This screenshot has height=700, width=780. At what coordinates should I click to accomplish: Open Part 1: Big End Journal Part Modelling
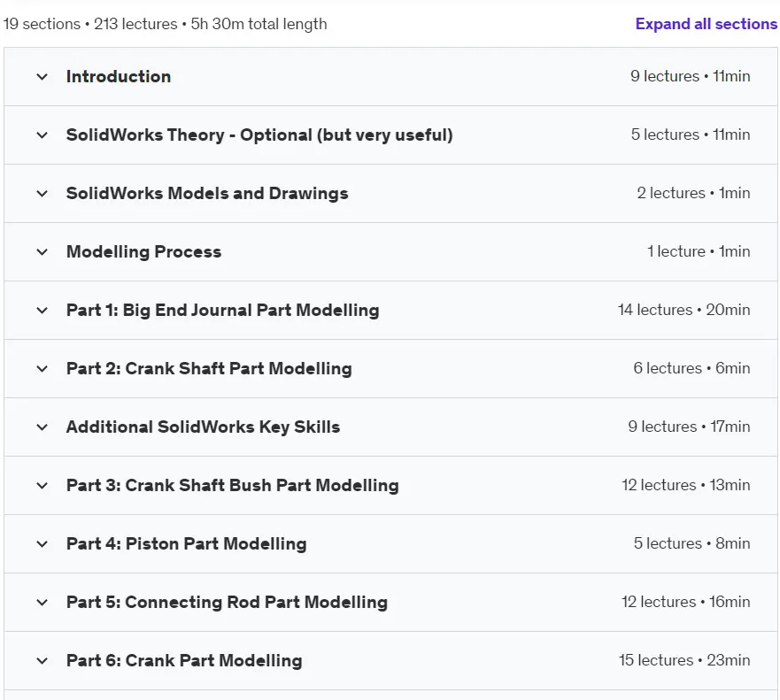click(x=222, y=311)
